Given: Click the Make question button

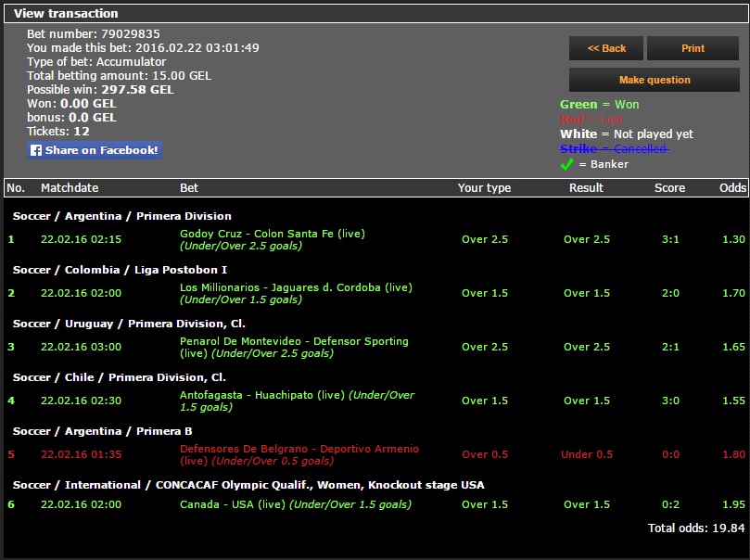Looking at the screenshot, I should point(655,80).
